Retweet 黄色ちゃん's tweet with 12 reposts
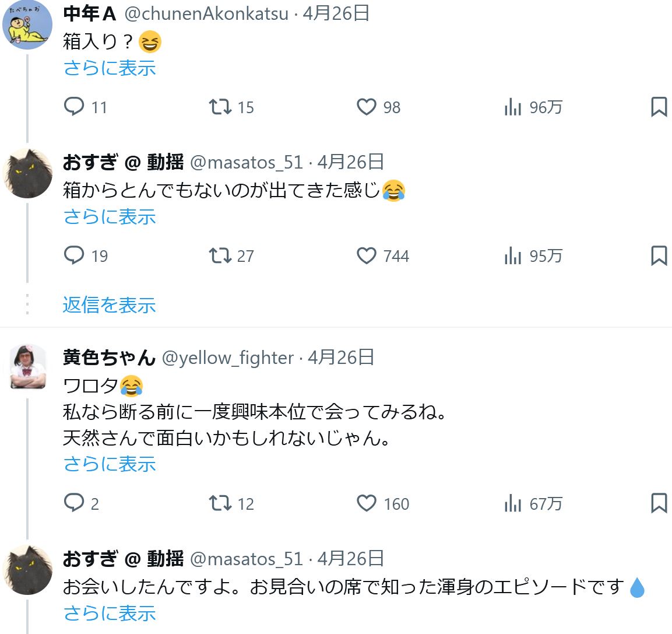 pos(220,503)
